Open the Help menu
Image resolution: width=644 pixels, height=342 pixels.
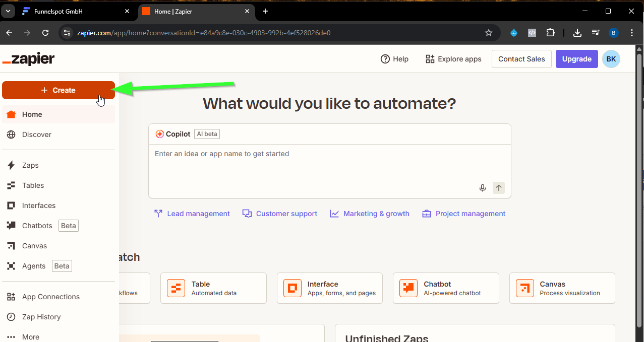[394, 59]
